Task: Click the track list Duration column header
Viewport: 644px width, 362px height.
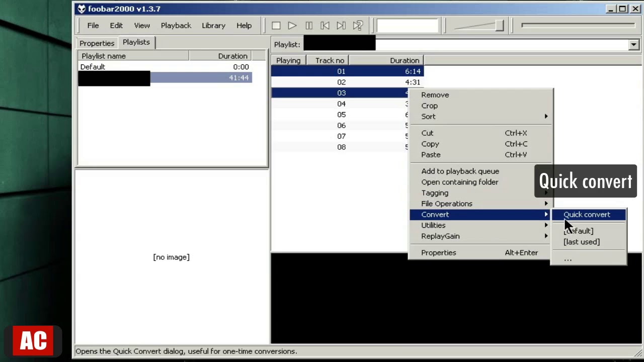Action: point(386,60)
